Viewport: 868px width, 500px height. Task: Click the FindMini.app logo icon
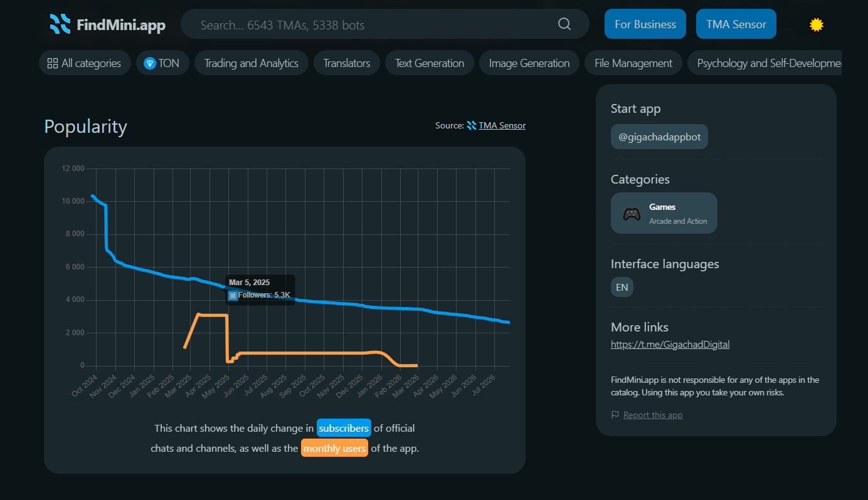point(60,24)
